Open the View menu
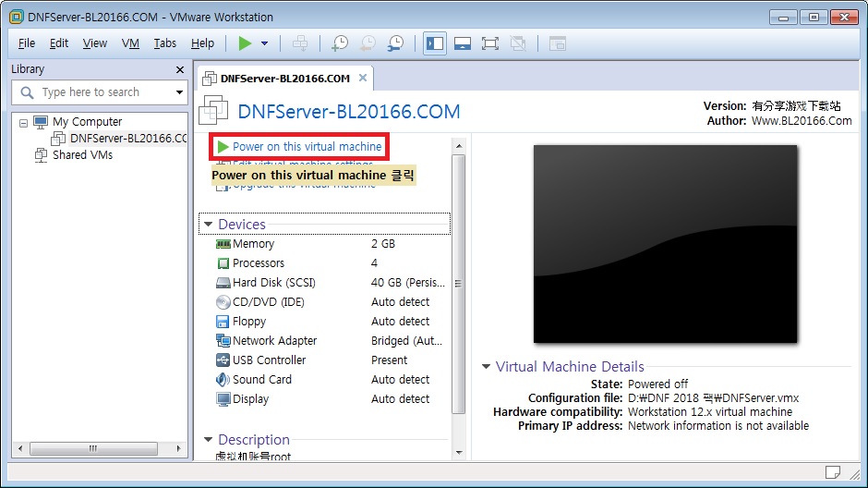This screenshot has width=868, height=488. coord(95,43)
